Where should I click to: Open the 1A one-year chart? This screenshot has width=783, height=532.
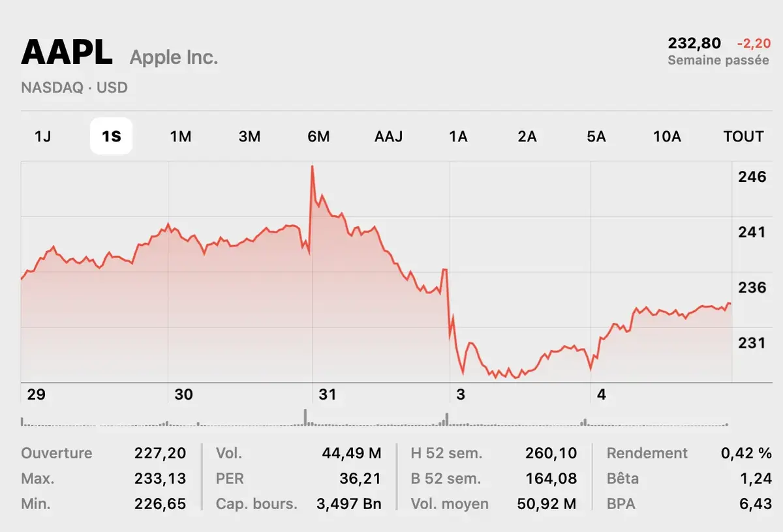point(459,136)
